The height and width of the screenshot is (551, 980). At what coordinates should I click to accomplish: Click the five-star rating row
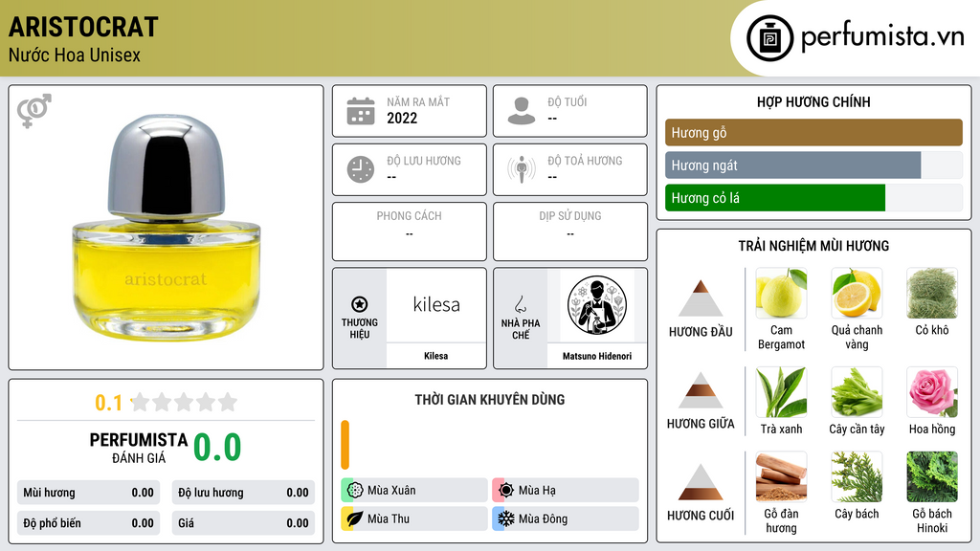(x=184, y=402)
